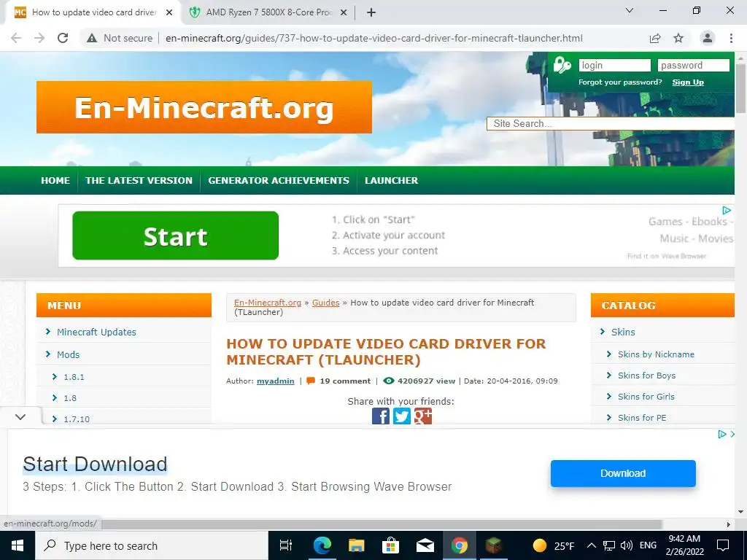Click the password input field
This screenshot has width=747, height=560.
click(694, 65)
